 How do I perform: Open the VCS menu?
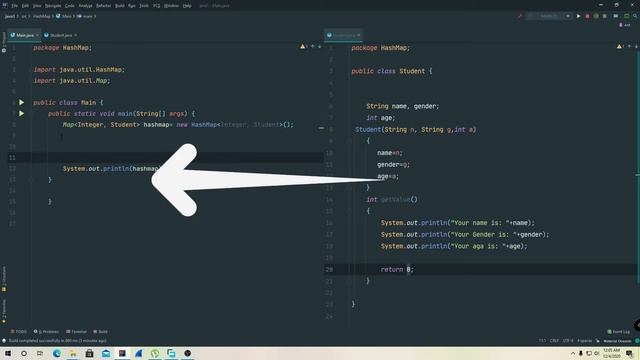(156, 6)
